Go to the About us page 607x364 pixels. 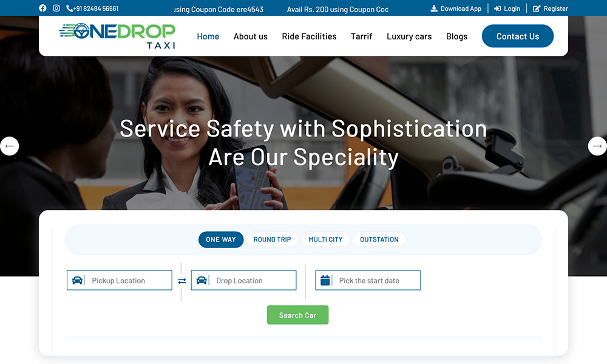click(x=251, y=36)
